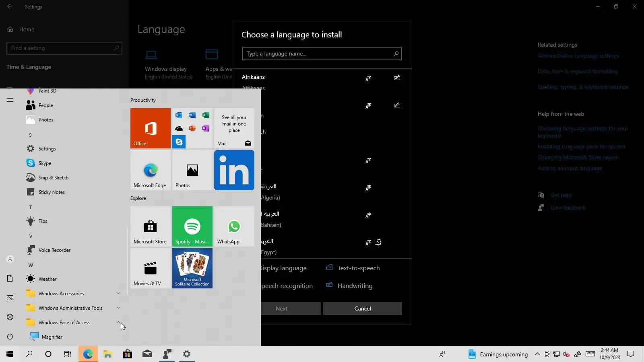
Task: Open the user account icon in Start rail
Action: (x=10, y=259)
